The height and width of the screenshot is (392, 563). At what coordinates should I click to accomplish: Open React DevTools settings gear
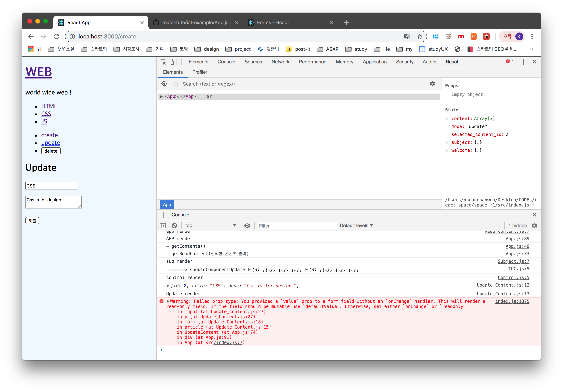[x=432, y=84]
